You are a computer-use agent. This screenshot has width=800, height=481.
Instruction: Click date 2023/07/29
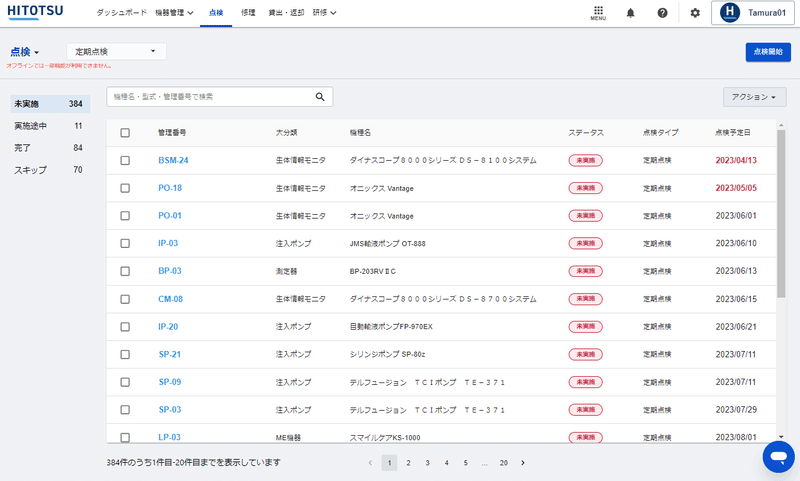coord(736,410)
